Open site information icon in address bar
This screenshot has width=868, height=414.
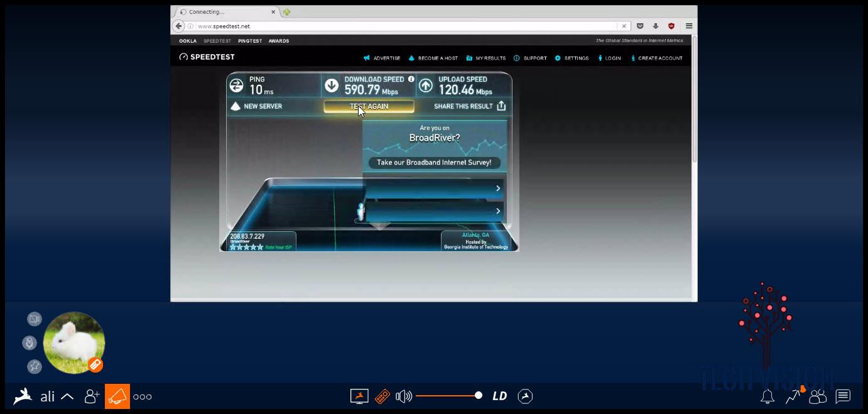point(190,26)
